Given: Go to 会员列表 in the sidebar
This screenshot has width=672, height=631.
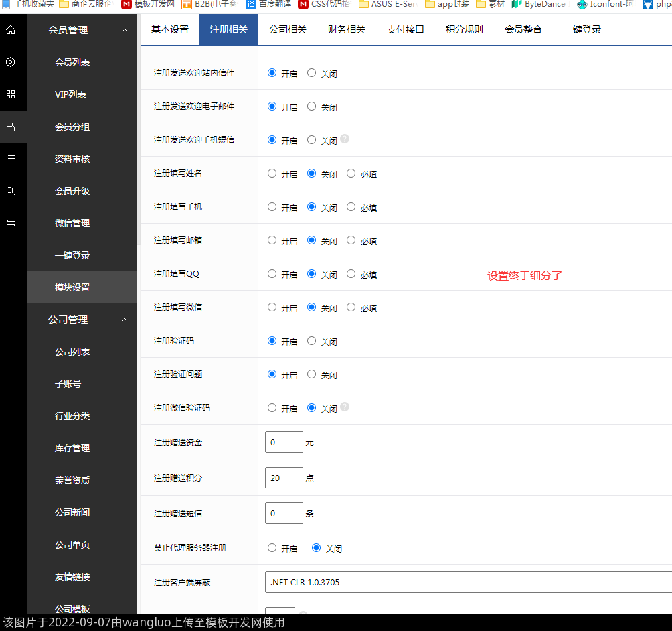Looking at the screenshot, I should tap(72, 62).
